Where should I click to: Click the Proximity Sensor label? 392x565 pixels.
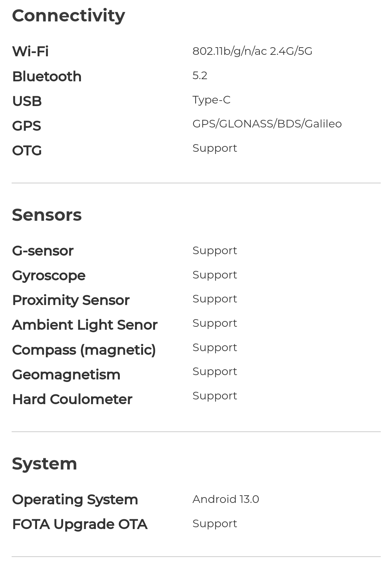pos(71,300)
